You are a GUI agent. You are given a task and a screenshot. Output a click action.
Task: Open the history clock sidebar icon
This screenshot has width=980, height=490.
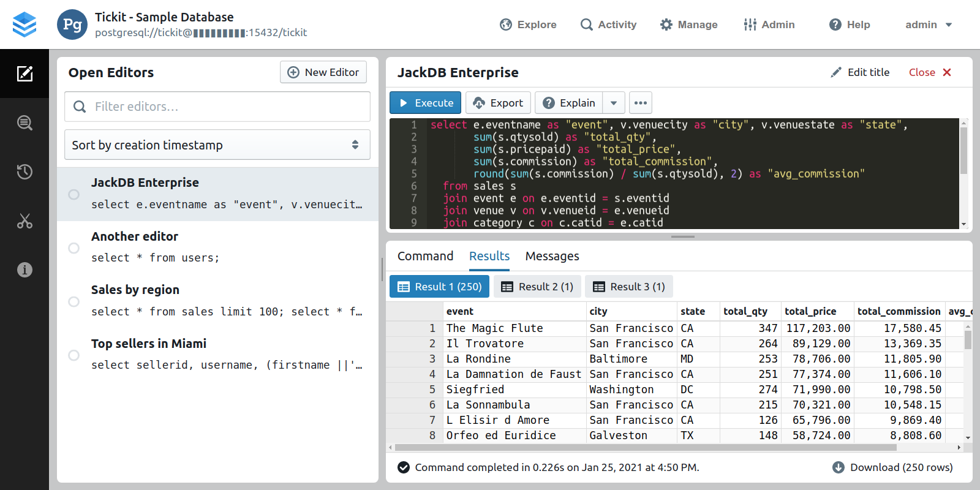(x=24, y=171)
